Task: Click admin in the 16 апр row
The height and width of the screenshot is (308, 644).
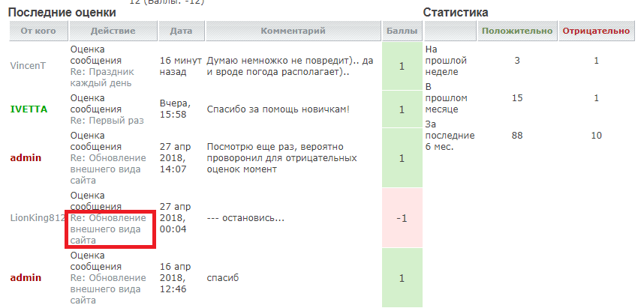Action: pos(26,278)
